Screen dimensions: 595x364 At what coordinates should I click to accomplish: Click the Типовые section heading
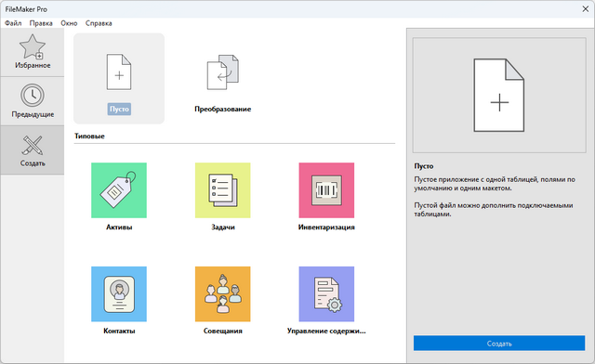89,136
